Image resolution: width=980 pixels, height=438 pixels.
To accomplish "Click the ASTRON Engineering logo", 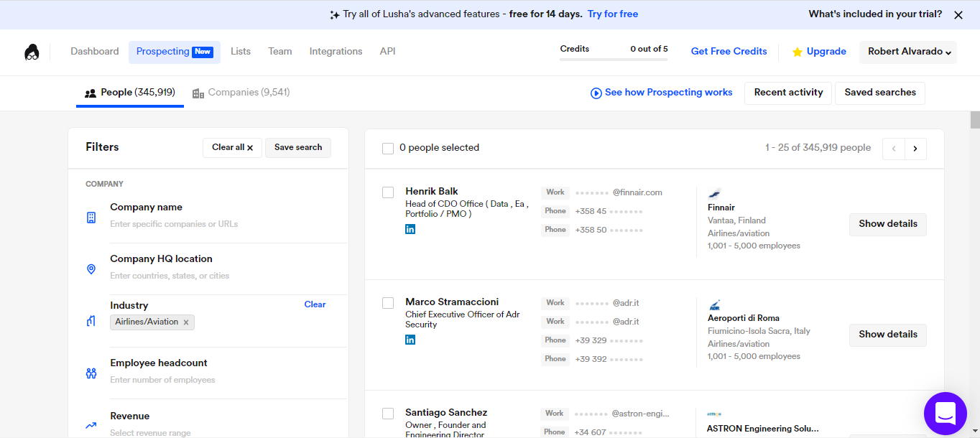I will tap(714, 414).
